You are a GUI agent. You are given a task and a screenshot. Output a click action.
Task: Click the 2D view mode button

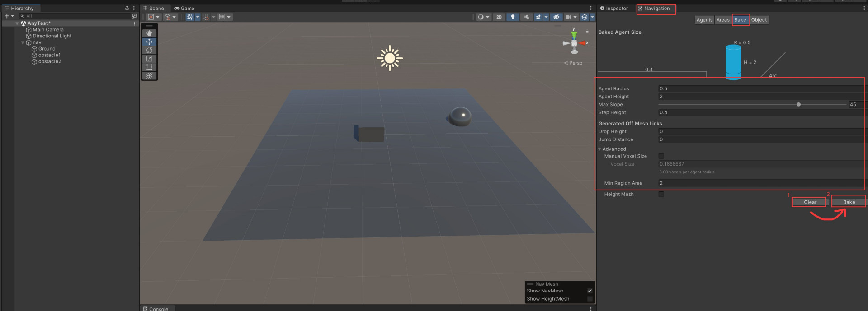point(499,17)
